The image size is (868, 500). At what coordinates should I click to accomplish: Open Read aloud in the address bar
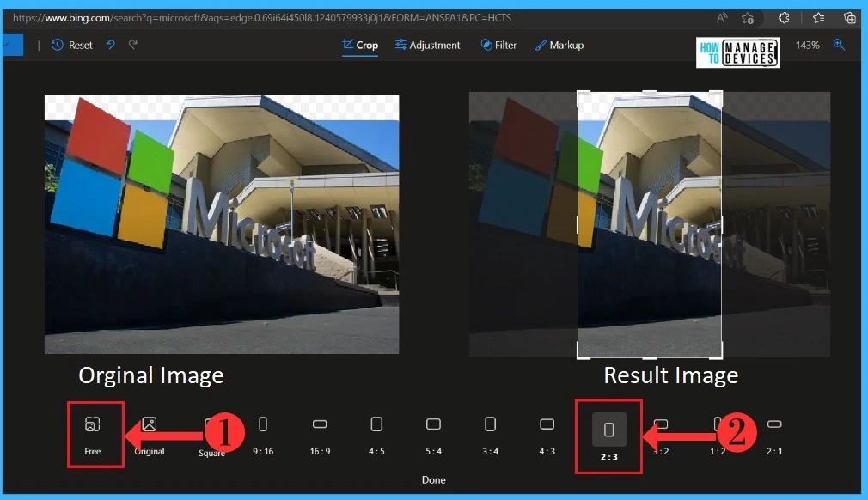[x=722, y=18]
